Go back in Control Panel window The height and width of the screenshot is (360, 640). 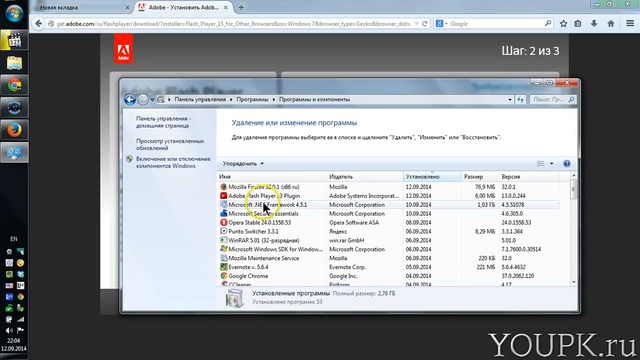click(x=130, y=100)
